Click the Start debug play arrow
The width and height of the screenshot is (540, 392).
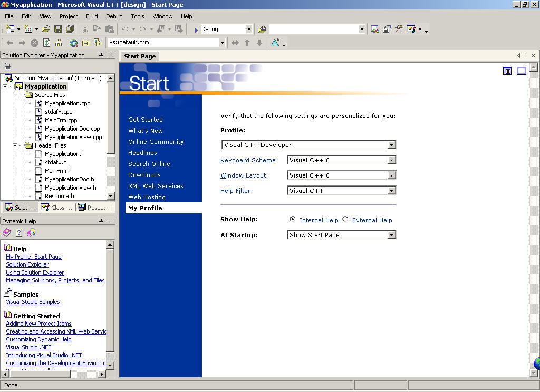click(196, 30)
